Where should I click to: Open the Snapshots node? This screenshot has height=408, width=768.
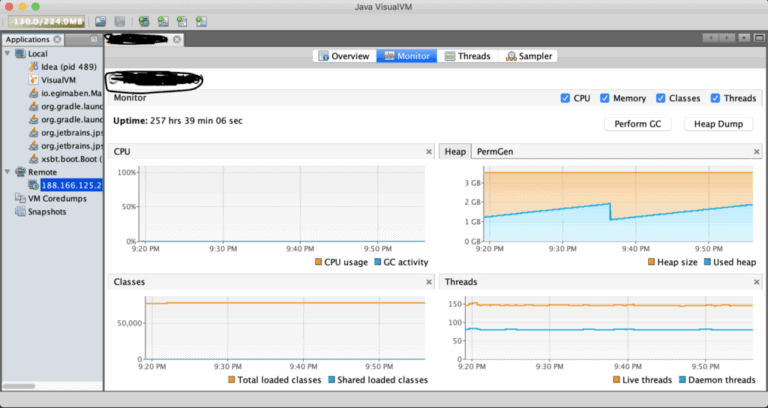click(x=49, y=211)
